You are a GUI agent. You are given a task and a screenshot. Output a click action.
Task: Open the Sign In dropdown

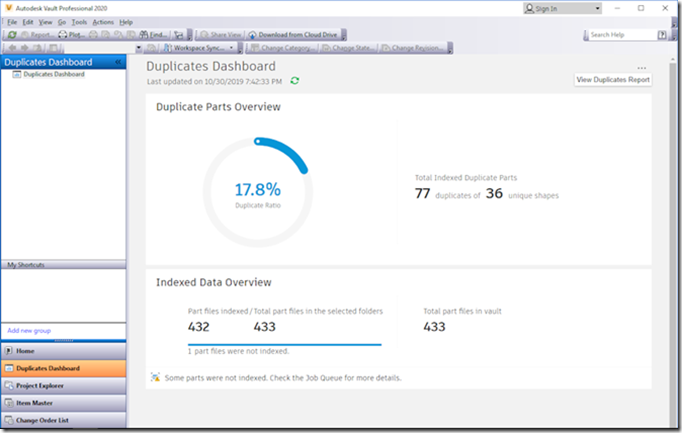click(x=598, y=8)
